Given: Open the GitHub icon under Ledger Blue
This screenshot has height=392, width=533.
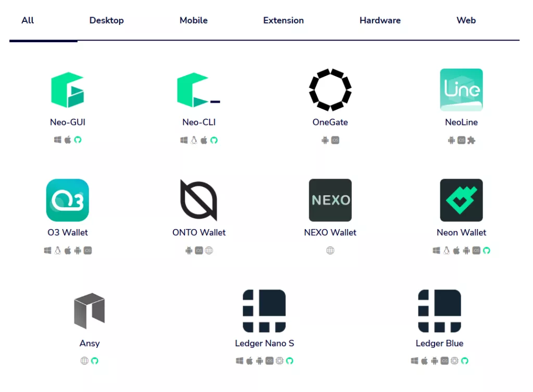Looking at the screenshot, I should point(465,361).
